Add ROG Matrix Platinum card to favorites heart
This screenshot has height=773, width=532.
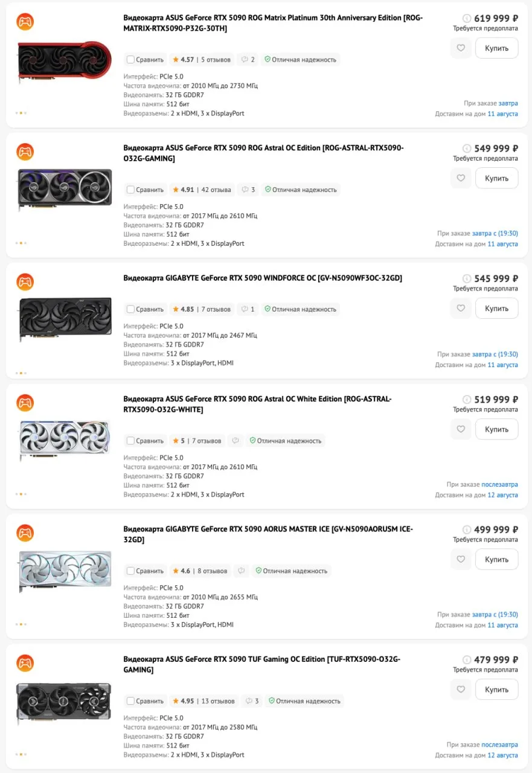click(461, 48)
